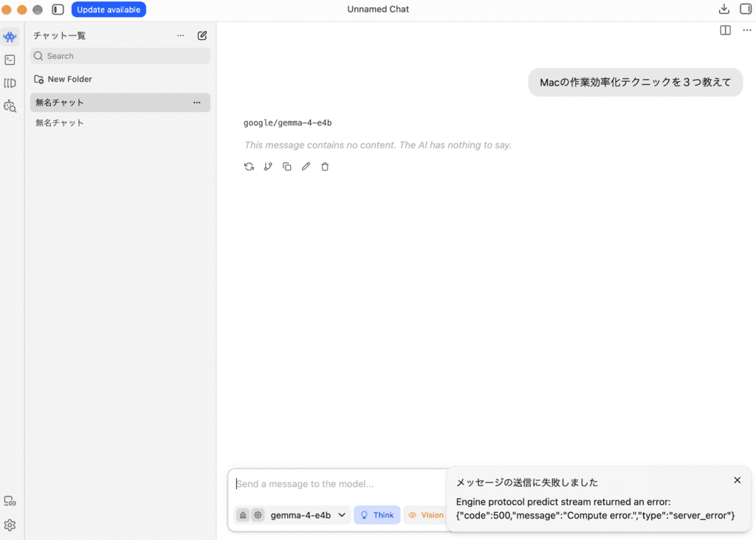756x540 pixels.
Task: Delete the assistant message
Action: coord(325,167)
